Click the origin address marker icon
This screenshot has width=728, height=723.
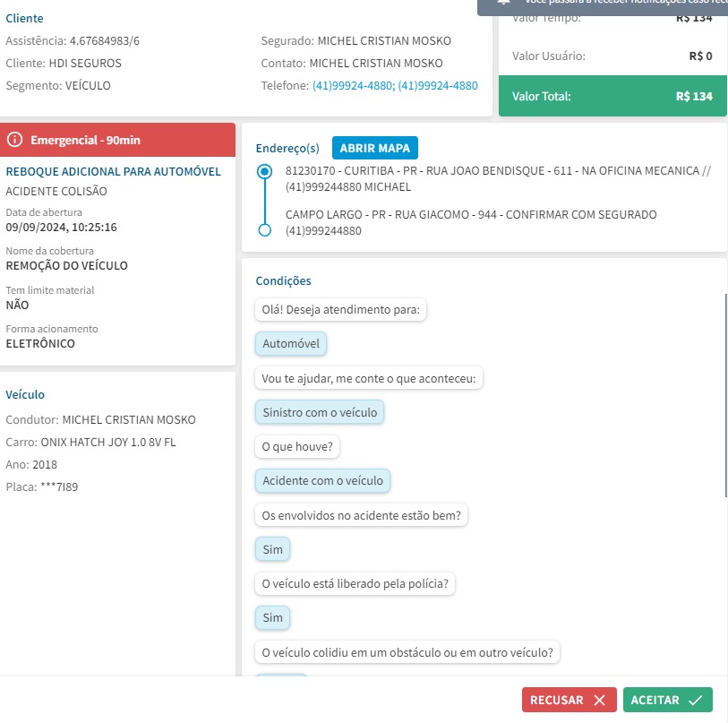[x=265, y=171]
